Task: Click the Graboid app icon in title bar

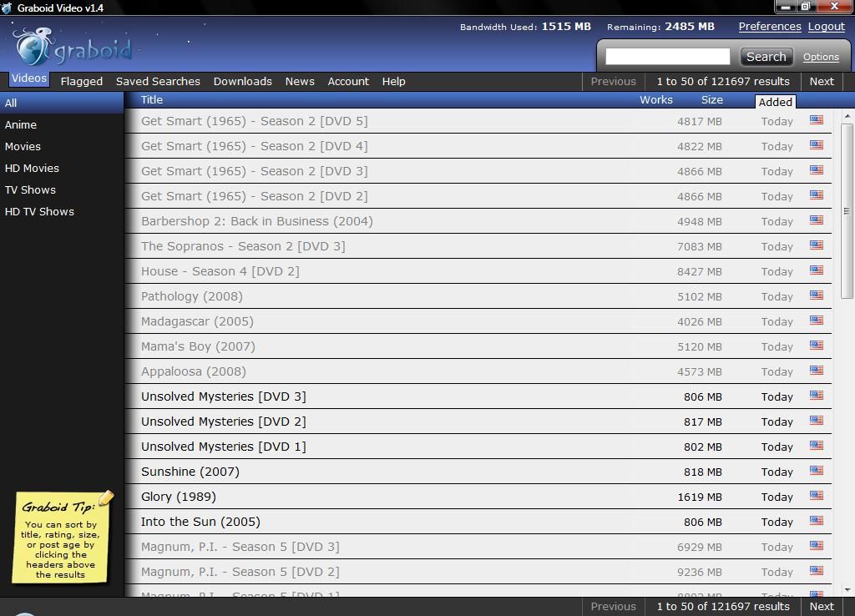Action: (x=7, y=8)
